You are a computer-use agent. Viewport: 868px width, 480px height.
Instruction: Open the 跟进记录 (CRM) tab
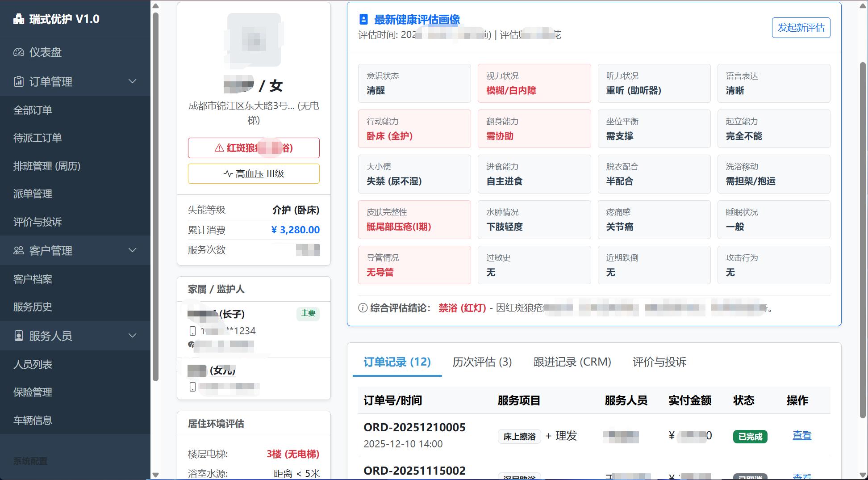[572, 362]
